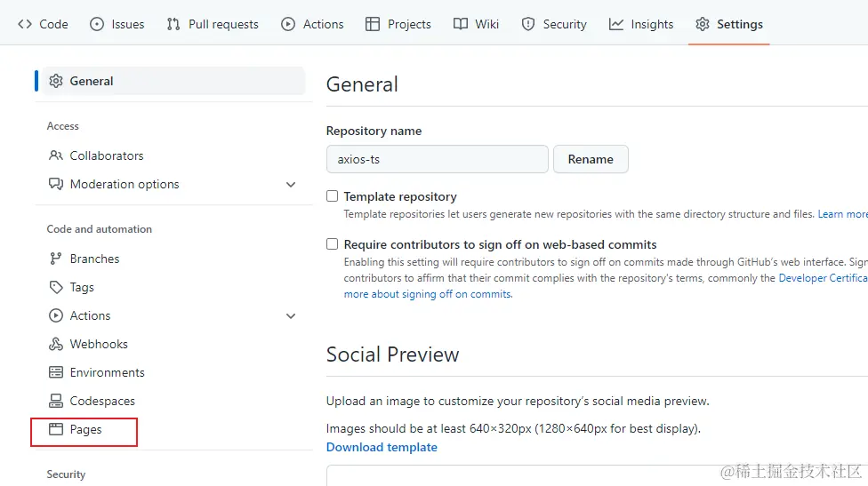Screen dimensions: 868x486
Task: Expand the sidebar Actions chevron
Action: (x=291, y=316)
